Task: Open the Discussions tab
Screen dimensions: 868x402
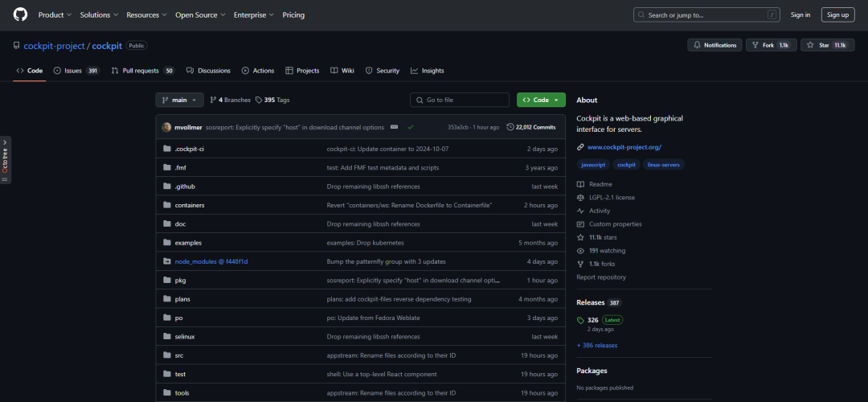Action: (208, 71)
